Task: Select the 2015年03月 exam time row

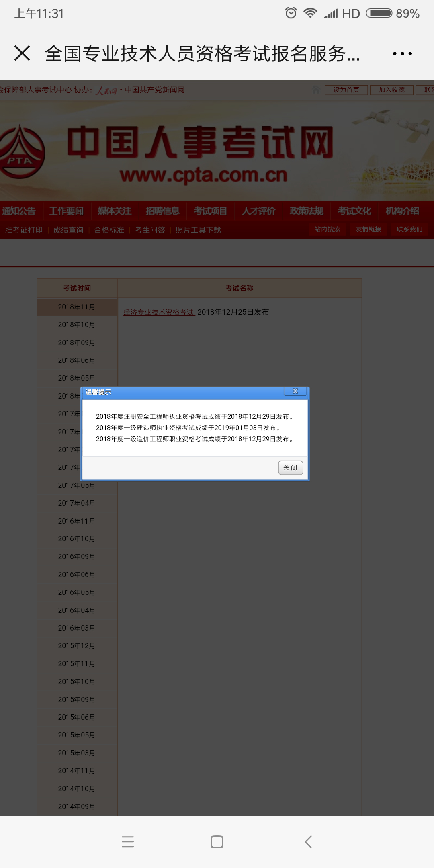Action: [77, 753]
